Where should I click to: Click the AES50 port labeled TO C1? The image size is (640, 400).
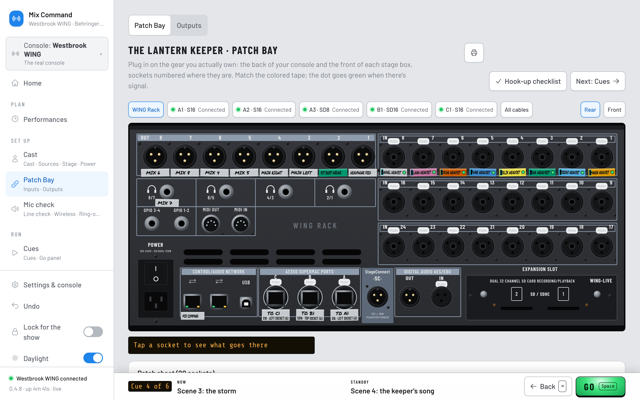pos(276,298)
